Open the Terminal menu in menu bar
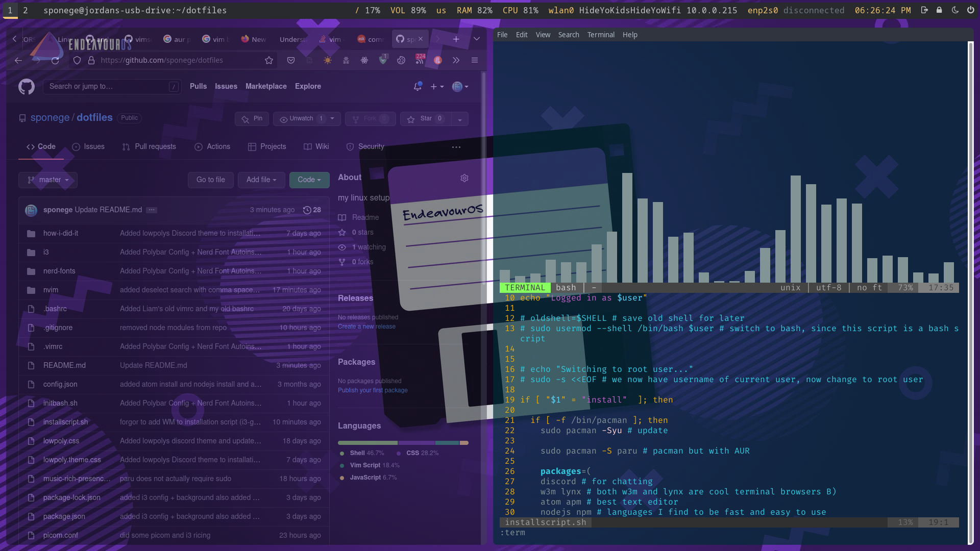The image size is (980, 551). pyautogui.click(x=601, y=35)
